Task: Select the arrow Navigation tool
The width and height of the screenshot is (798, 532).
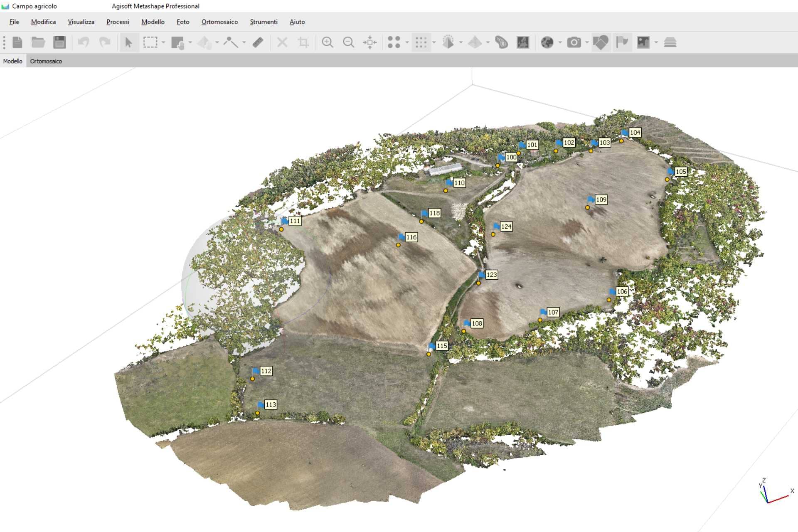Action: (x=128, y=42)
